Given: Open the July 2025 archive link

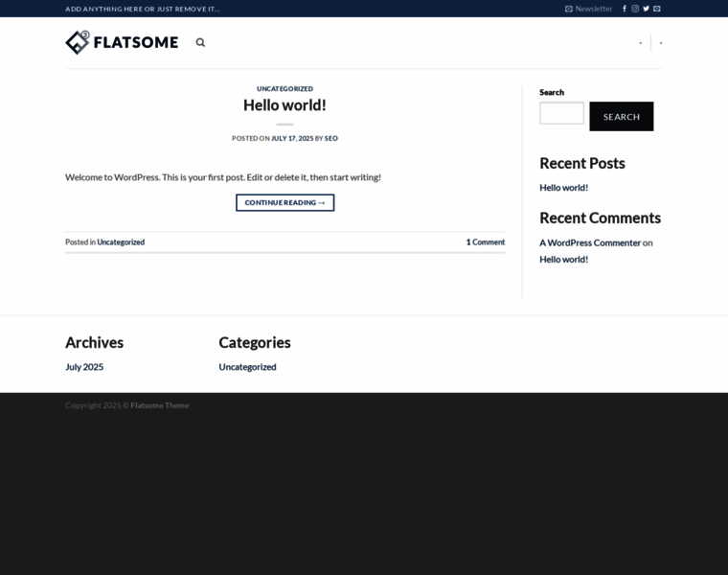Looking at the screenshot, I should 84,367.
